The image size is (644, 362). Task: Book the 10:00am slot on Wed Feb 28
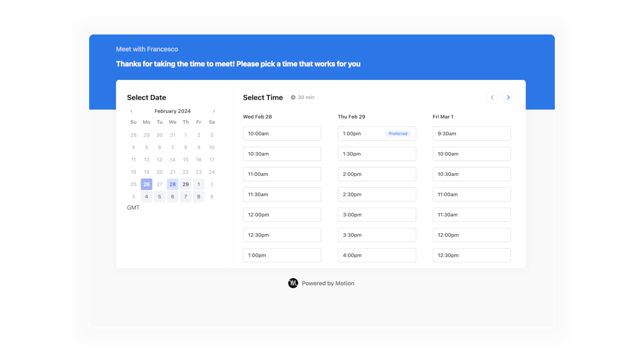282,133
